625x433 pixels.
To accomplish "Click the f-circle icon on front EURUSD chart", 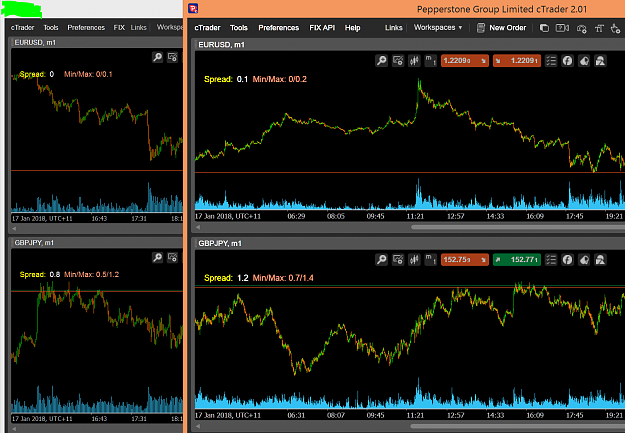I will (x=567, y=61).
